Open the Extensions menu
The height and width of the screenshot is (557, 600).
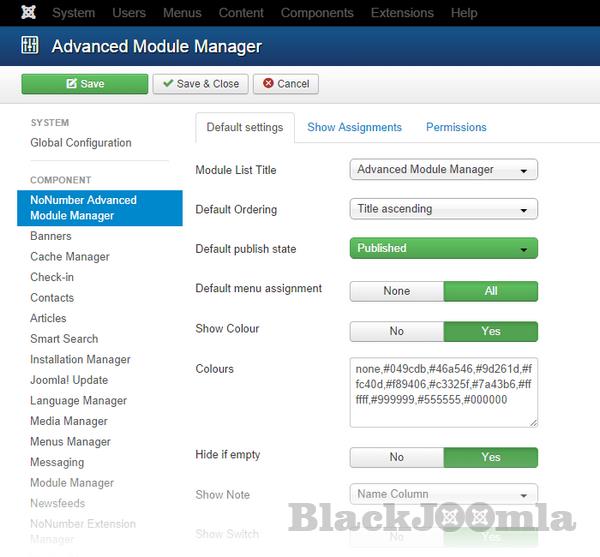tap(402, 13)
